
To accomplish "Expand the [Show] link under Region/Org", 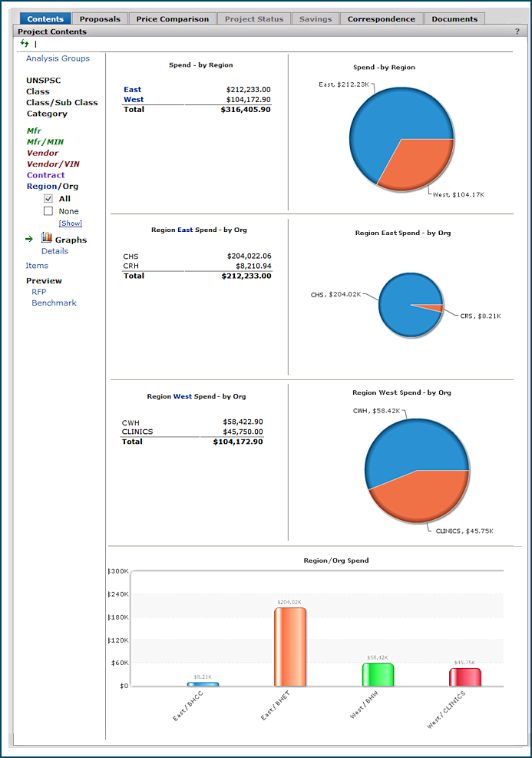I will [x=70, y=223].
